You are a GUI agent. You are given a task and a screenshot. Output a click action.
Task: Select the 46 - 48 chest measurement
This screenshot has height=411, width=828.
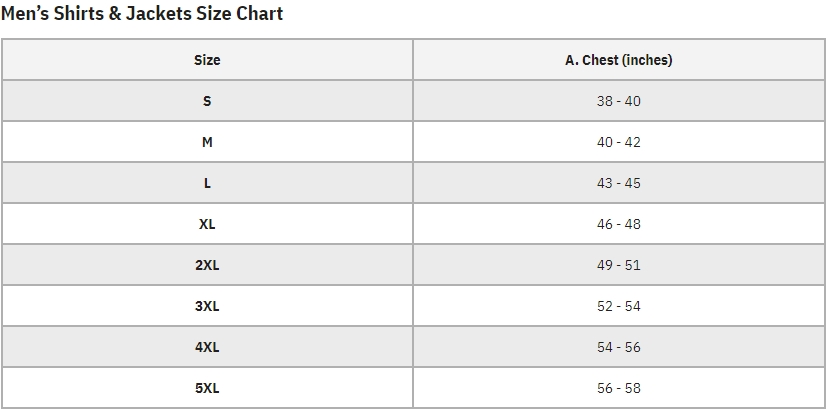click(x=618, y=224)
